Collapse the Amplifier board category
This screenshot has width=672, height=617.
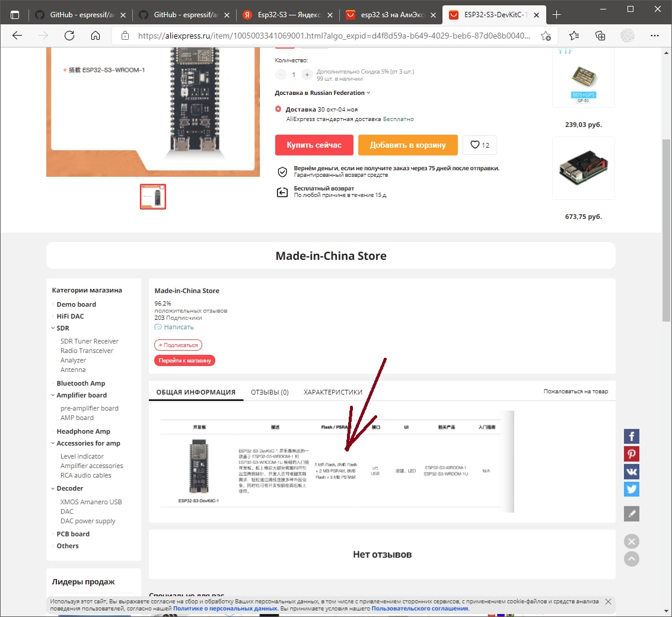click(x=53, y=395)
